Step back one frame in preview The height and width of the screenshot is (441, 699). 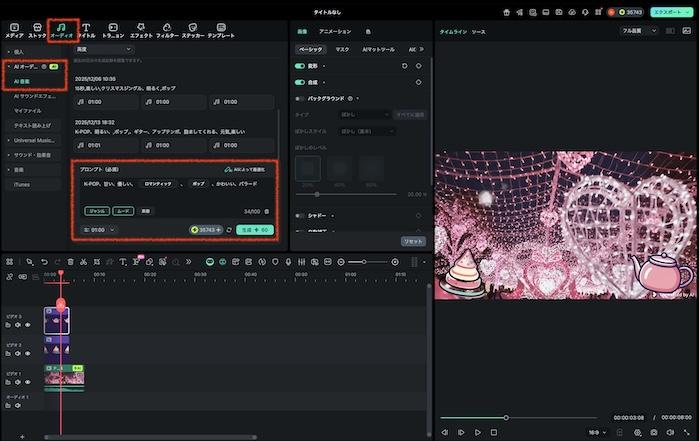444,433
